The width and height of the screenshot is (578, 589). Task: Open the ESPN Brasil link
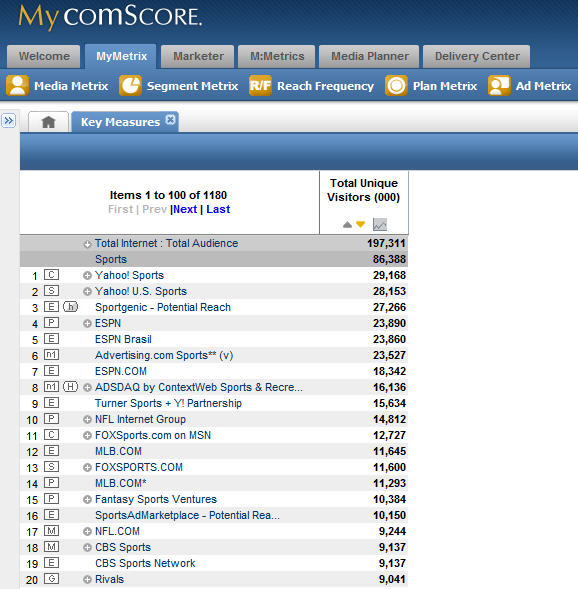pyautogui.click(x=124, y=339)
